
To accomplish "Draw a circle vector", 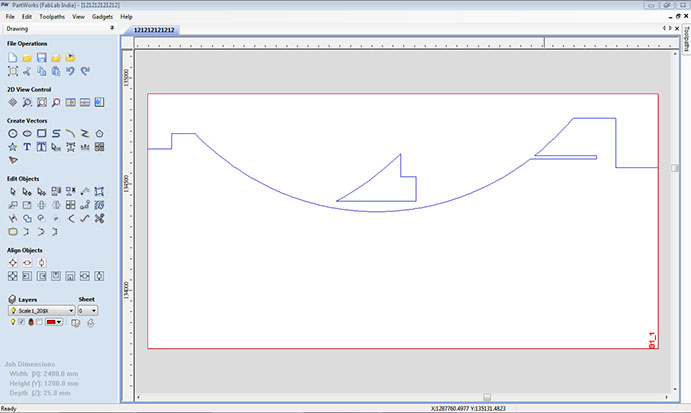I will (13, 133).
